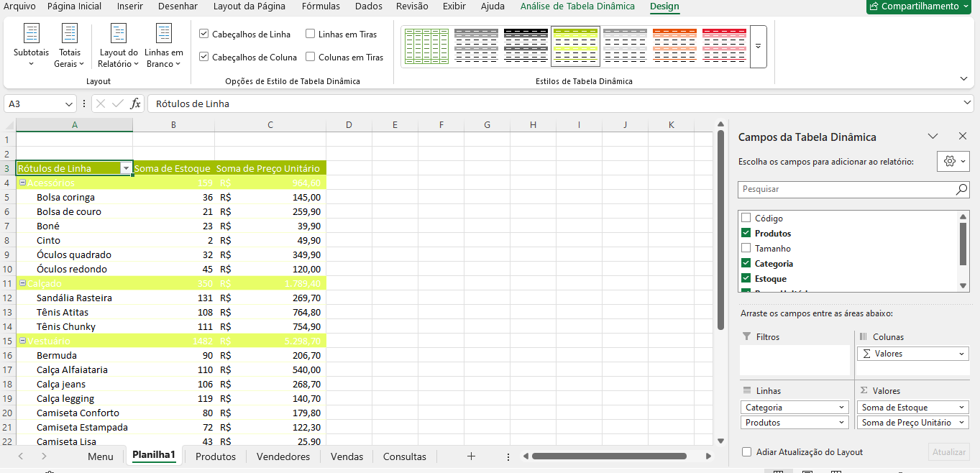Screen dimensions: 980x473
Task: Click the Compartilhamento button
Action: [920, 6]
